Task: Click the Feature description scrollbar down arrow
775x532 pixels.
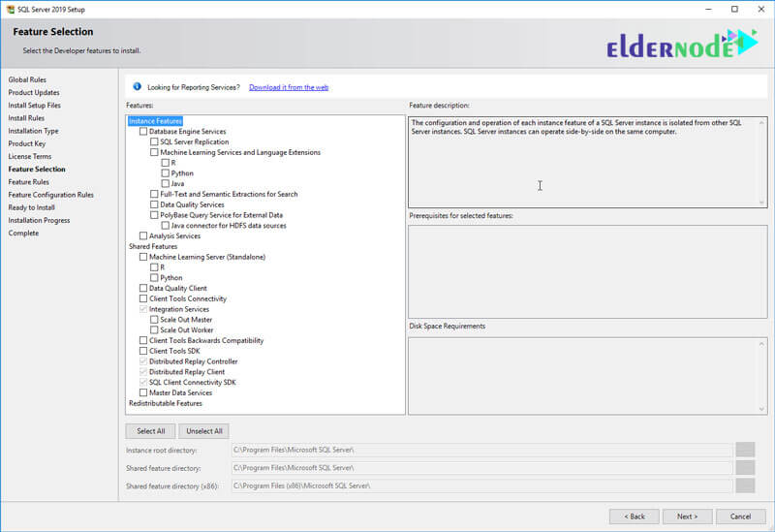Action: coord(761,202)
